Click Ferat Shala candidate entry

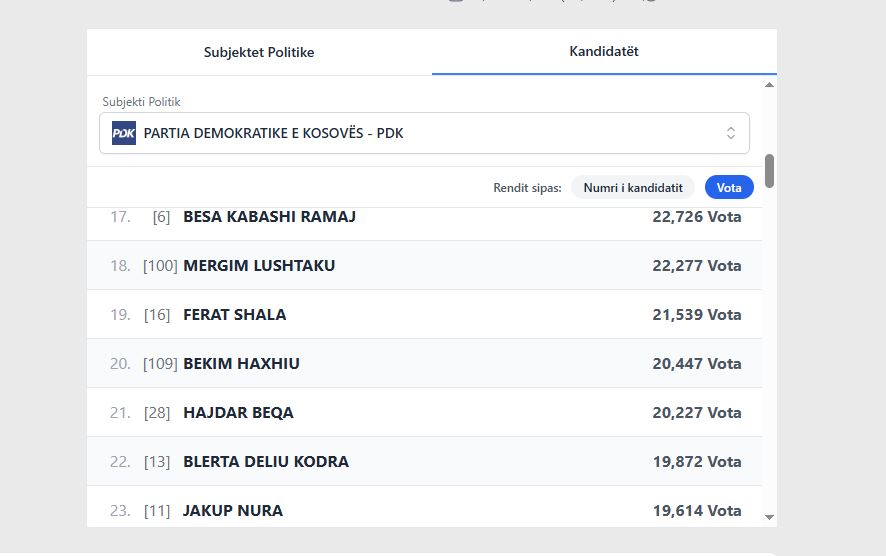(x=234, y=315)
